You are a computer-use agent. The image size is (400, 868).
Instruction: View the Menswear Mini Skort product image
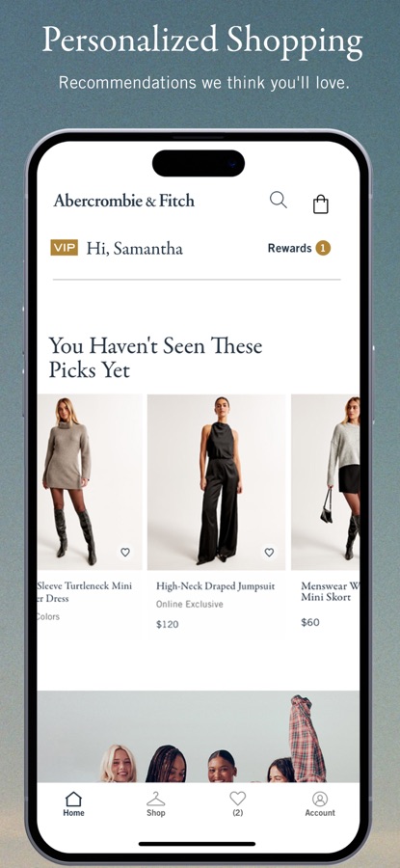326,482
